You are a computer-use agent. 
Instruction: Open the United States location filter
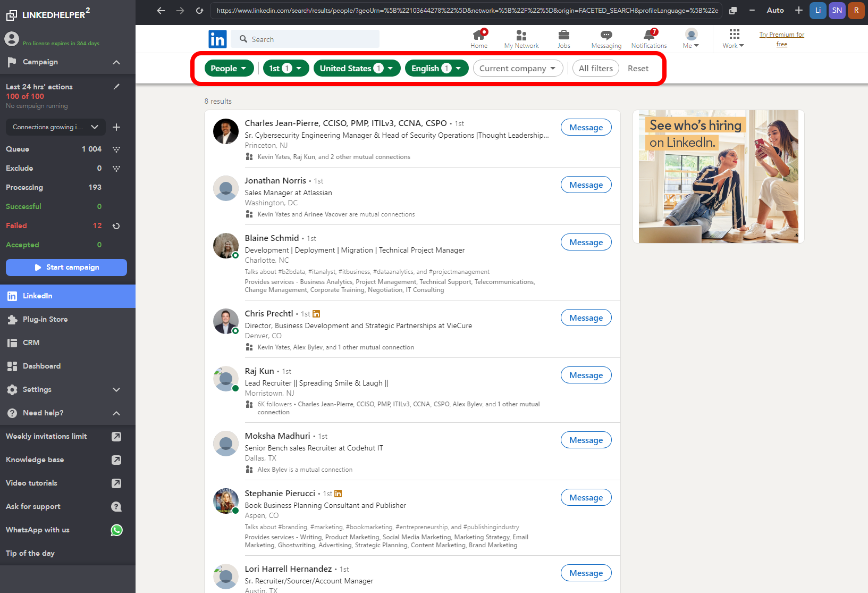357,68
